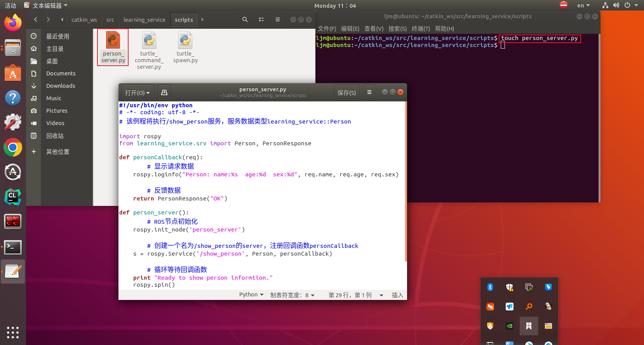Open Ubuntu Software from the dock
The width and height of the screenshot is (644, 345).
pos(13,73)
